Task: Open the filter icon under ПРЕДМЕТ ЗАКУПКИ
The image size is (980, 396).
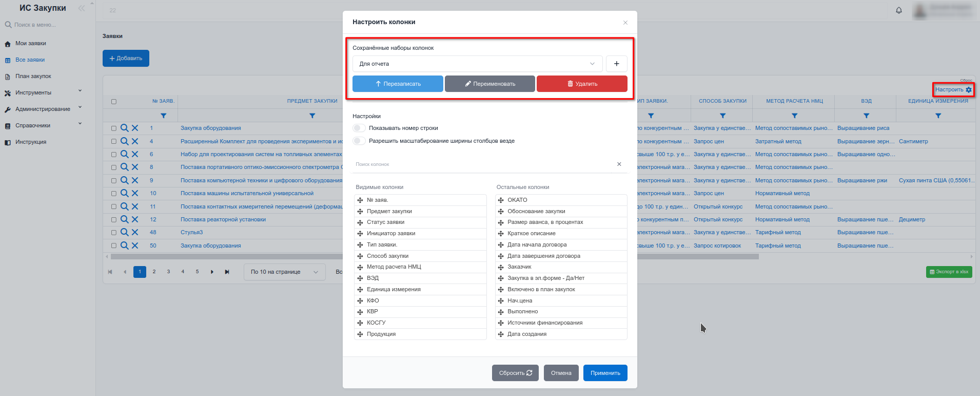Action: (312, 116)
